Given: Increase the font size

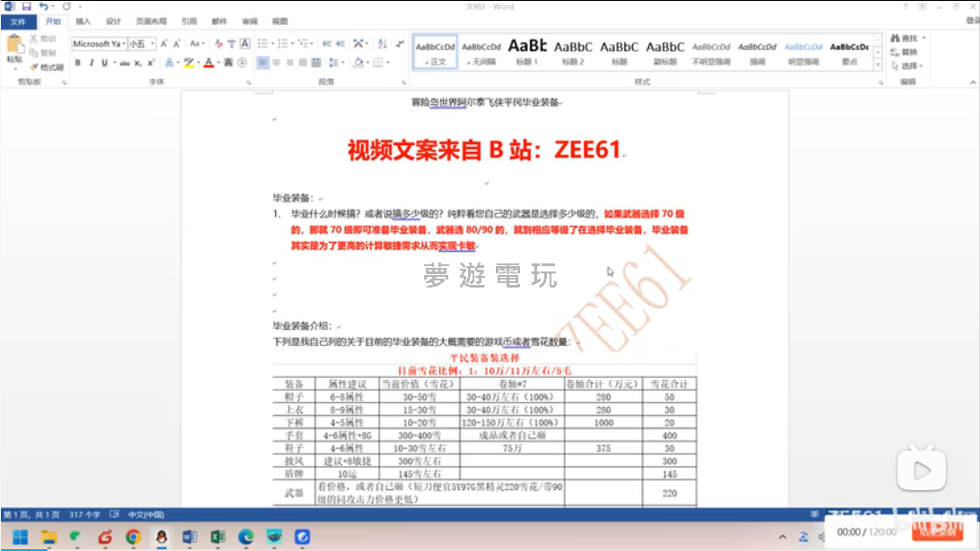Looking at the screenshot, I should click(164, 44).
